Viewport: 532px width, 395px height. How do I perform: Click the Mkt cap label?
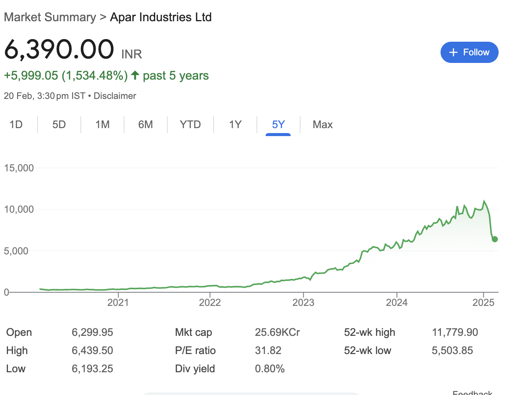point(194,332)
